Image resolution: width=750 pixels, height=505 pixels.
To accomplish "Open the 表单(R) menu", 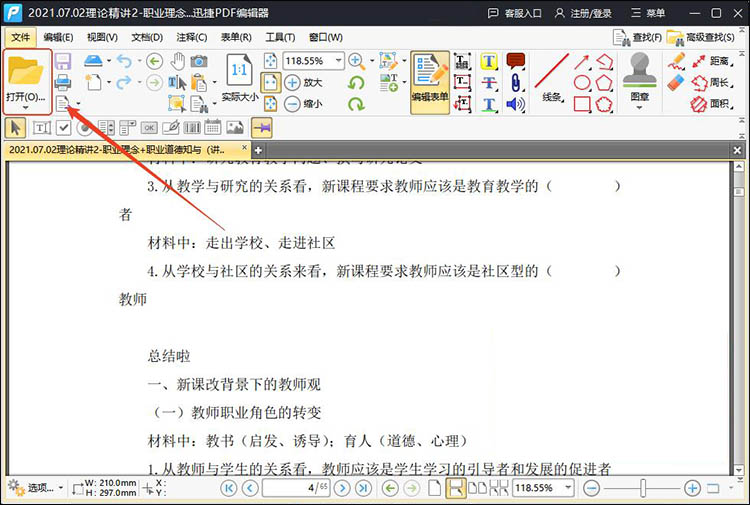I will tap(236, 37).
